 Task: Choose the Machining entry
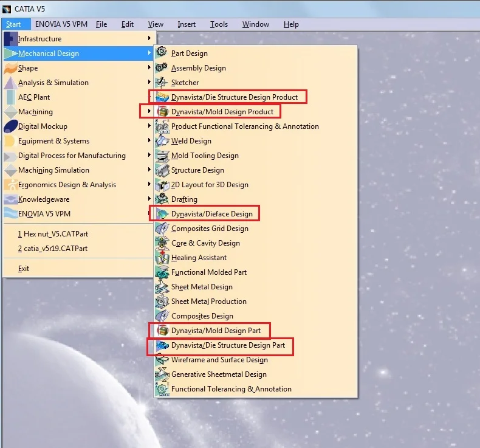click(78, 112)
